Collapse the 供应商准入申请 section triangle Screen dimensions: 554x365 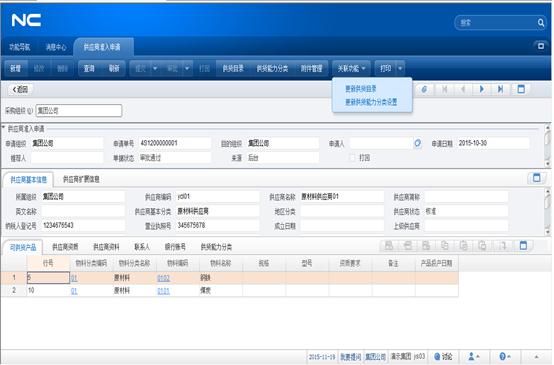(4, 128)
